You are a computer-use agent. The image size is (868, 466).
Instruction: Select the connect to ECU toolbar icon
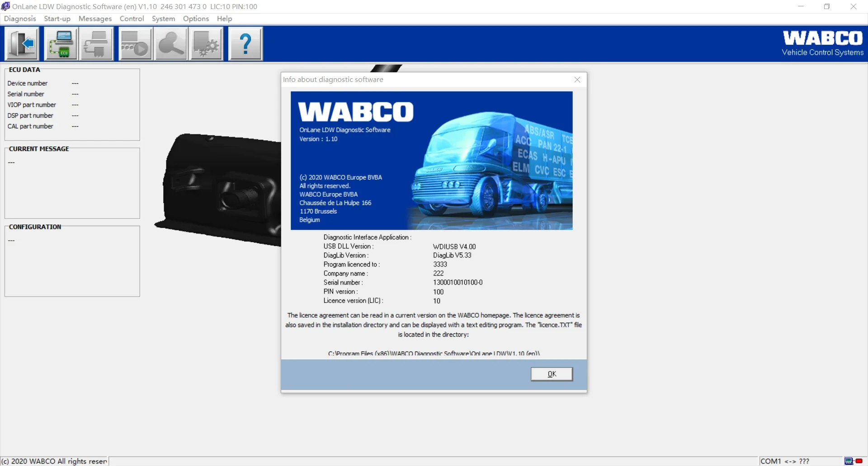click(61, 43)
